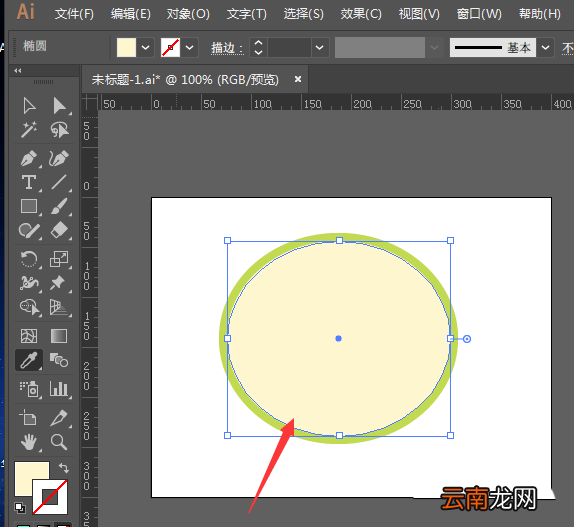The height and width of the screenshot is (527, 574).
Task: Open the 视图(V) menu
Action: [419, 14]
